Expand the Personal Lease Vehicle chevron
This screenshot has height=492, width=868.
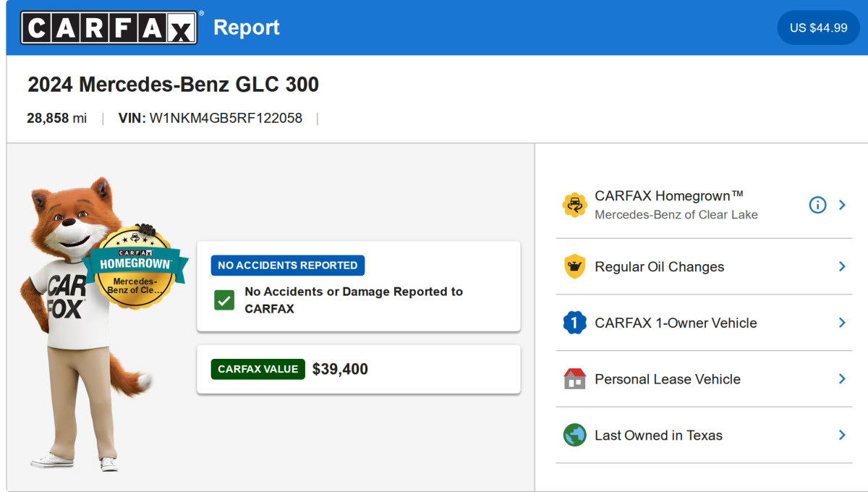[x=842, y=378]
